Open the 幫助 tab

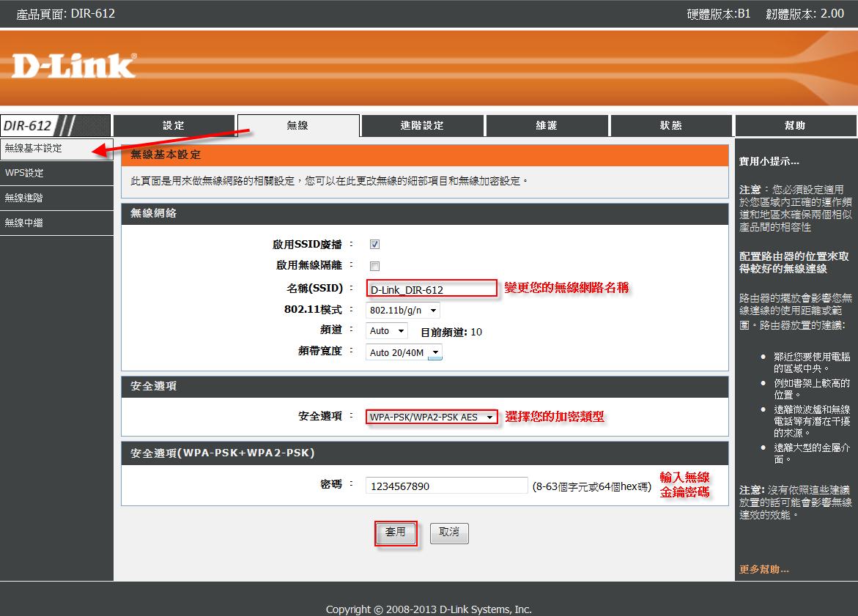click(796, 125)
